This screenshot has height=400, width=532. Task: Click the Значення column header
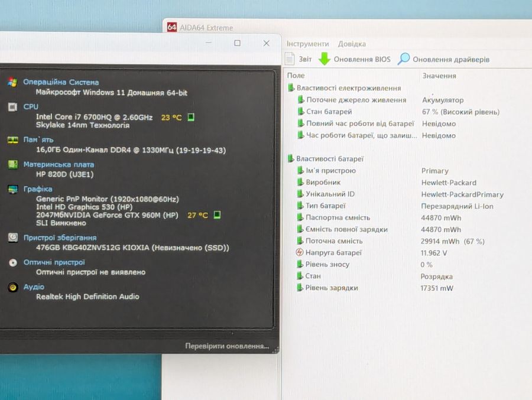tap(439, 76)
